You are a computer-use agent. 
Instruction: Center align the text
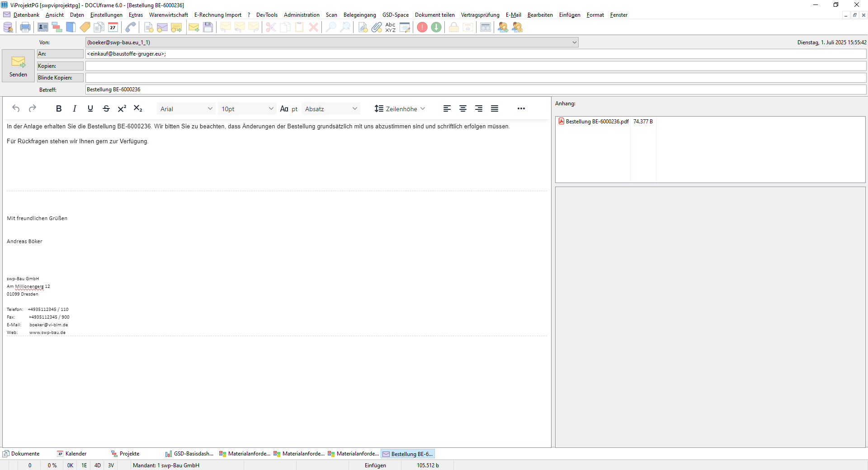[x=463, y=108]
